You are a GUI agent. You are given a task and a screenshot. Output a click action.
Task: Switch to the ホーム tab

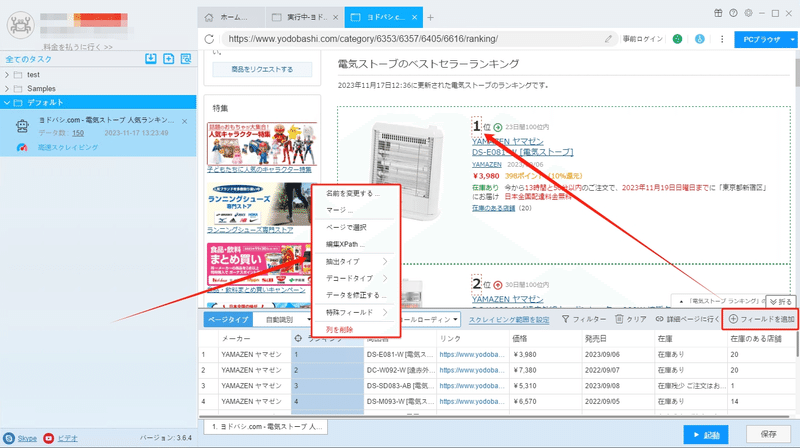(x=231, y=17)
